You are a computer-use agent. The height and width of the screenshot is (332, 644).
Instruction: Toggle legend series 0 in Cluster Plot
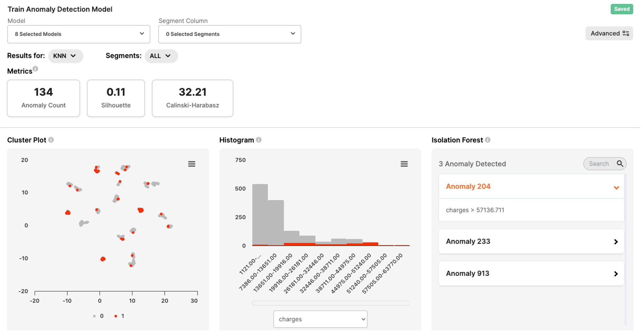(x=98, y=316)
